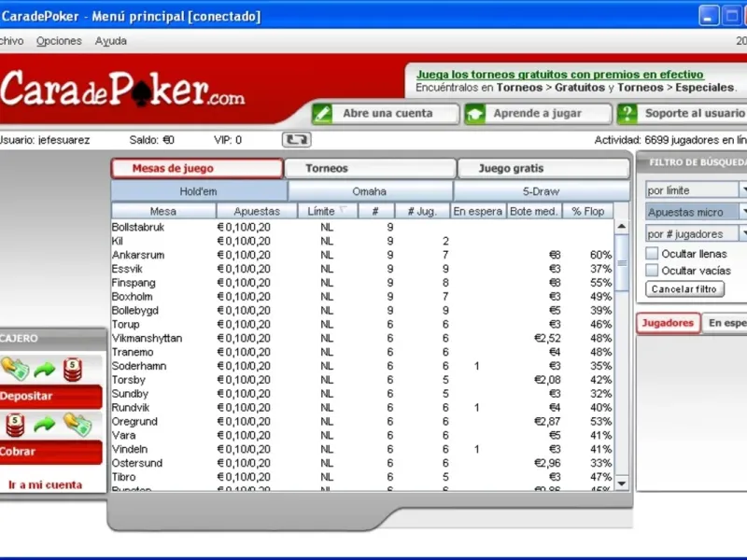
Task: Click the chips-to-cash withdraw icon strip
Action: coord(50,425)
